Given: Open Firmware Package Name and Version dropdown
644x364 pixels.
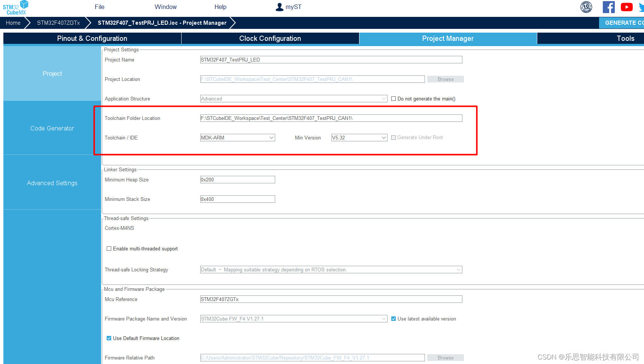Looking at the screenshot, I should coord(294,319).
